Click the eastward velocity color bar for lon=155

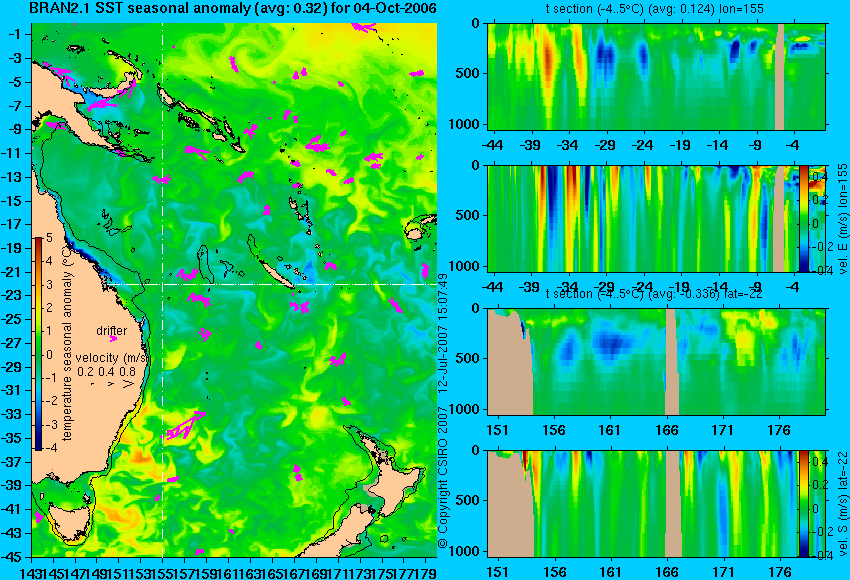[803, 219]
